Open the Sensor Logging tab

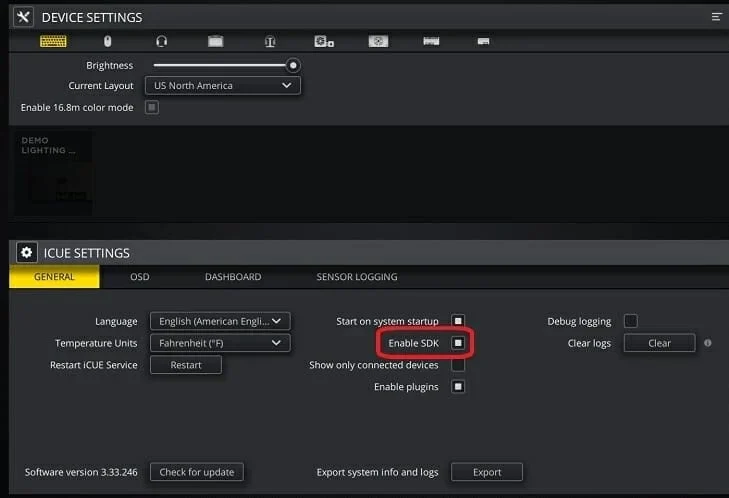357,277
